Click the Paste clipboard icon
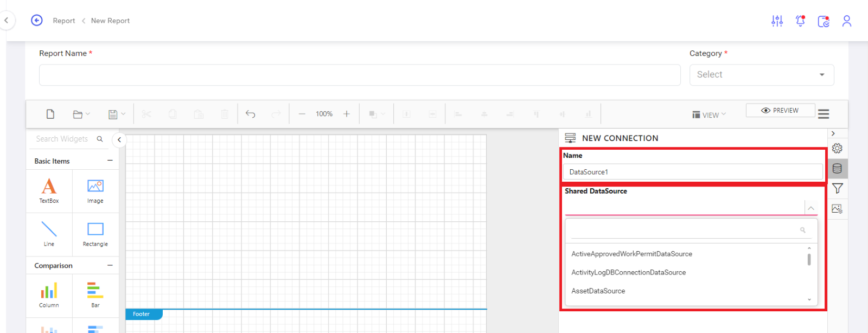Screen dimensions: 868x333 tap(199, 114)
